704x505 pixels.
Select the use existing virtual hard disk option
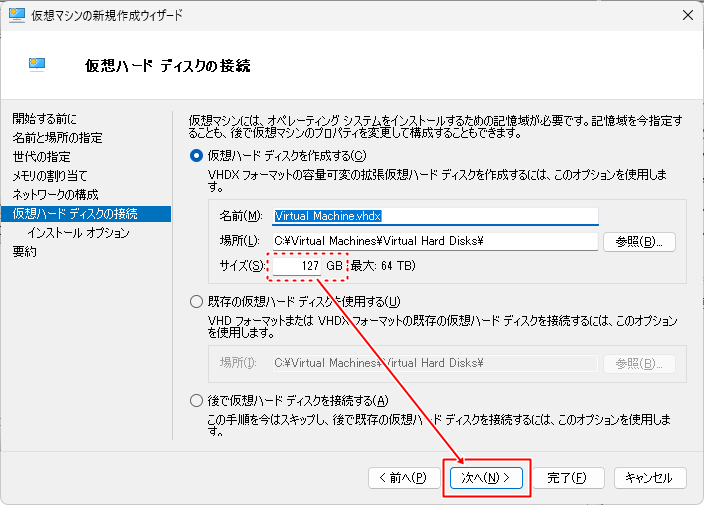(x=196, y=302)
